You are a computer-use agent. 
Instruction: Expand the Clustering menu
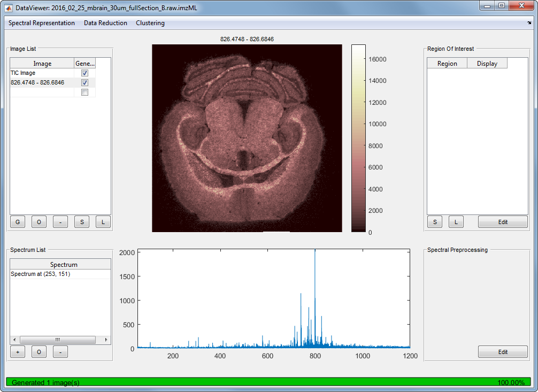[x=150, y=23]
